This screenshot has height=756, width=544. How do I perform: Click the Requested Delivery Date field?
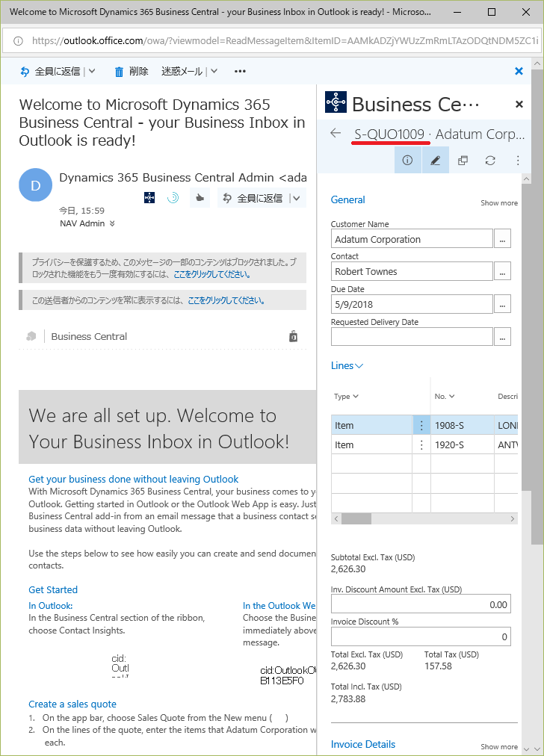coord(412,336)
